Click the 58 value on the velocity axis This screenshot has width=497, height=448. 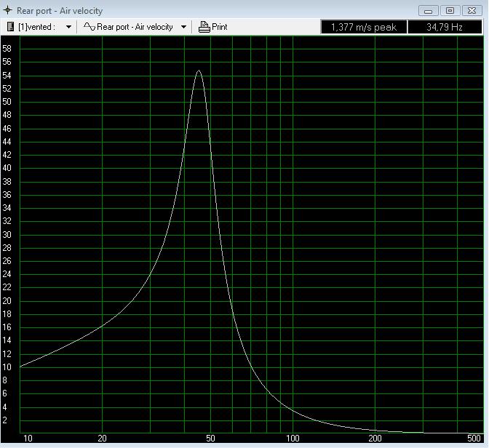tap(7, 49)
